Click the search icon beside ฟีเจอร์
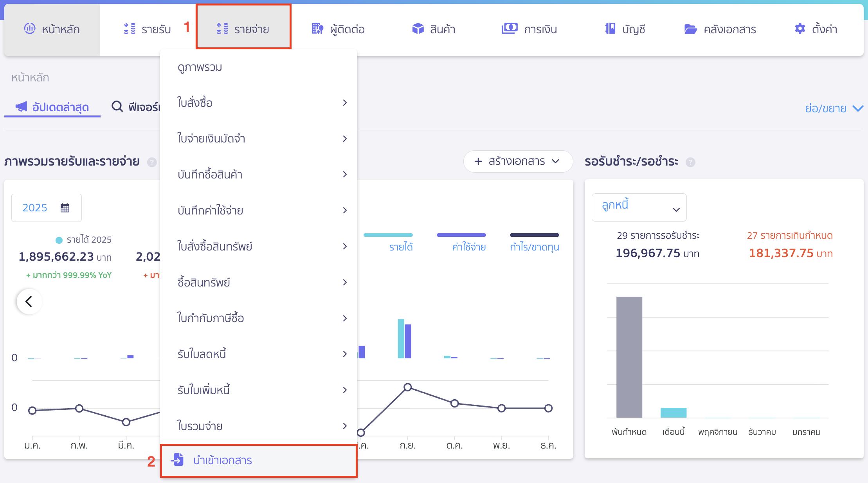 (117, 106)
